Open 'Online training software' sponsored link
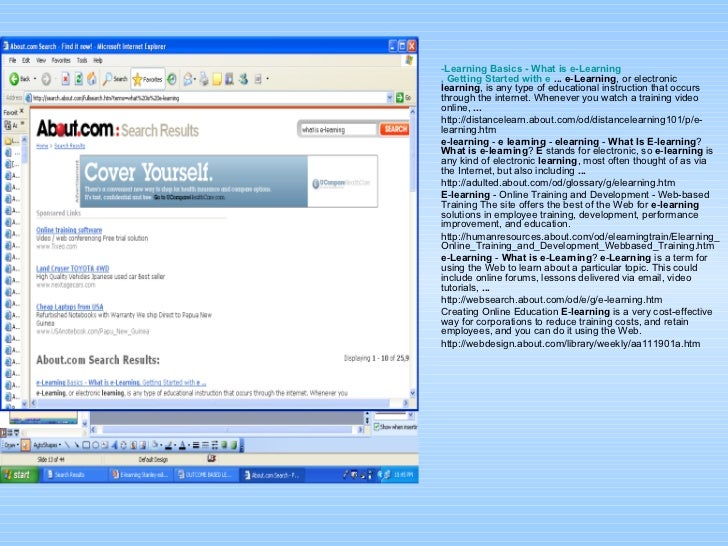 point(69,230)
